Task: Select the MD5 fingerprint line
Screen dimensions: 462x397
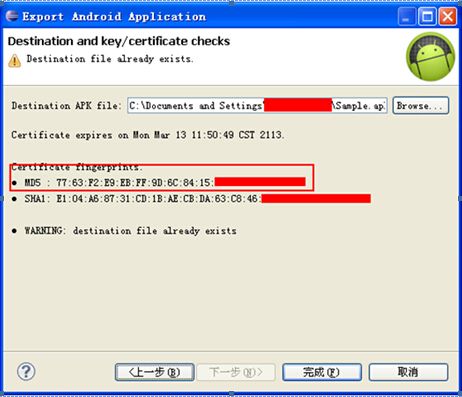Action: 158,182
